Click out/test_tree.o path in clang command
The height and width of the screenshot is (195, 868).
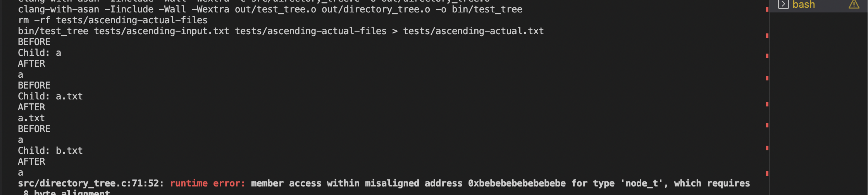pyautogui.click(x=275, y=9)
